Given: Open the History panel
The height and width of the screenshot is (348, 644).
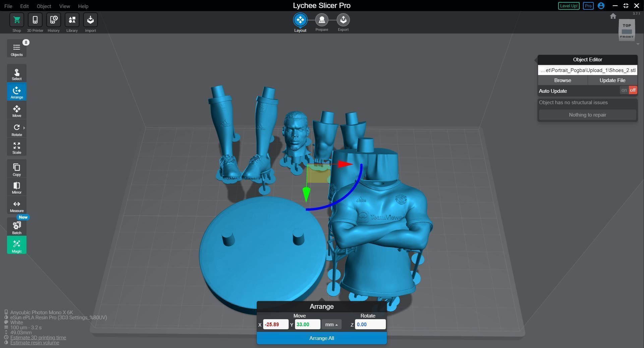Looking at the screenshot, I should click(x=53, y=20).
